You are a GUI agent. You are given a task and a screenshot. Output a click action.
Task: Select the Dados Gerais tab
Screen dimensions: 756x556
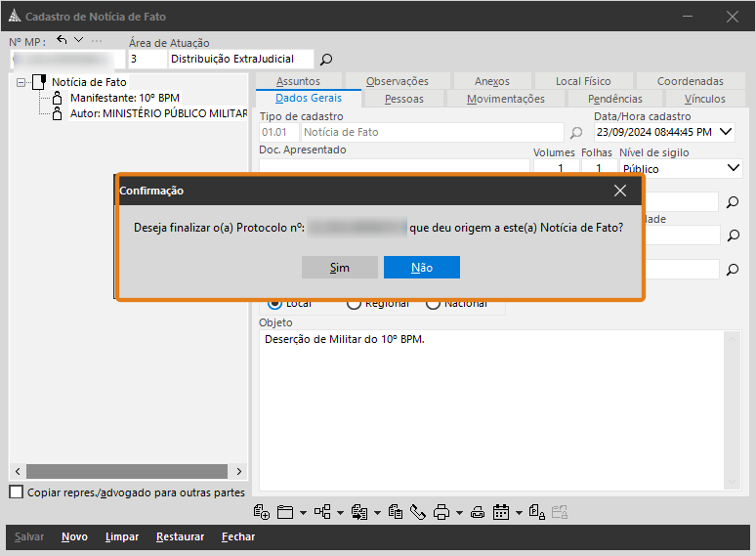point(309,98)
